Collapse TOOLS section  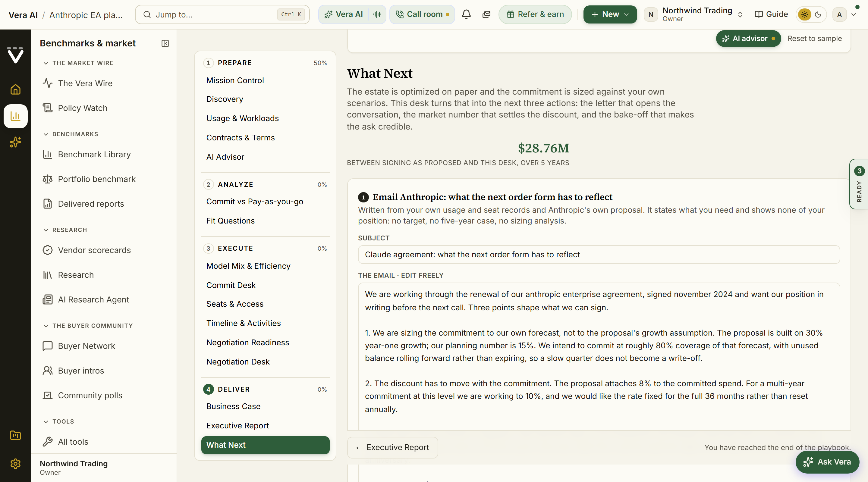(x=59, y=421)
